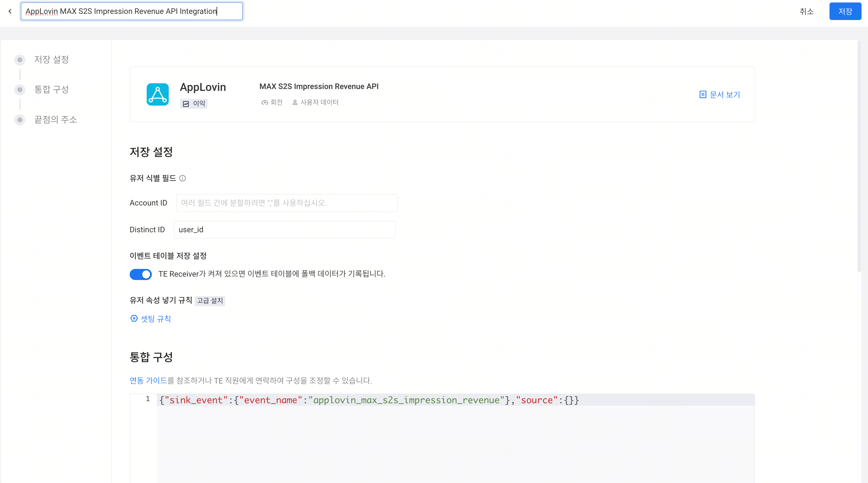This screenshot has width=868, height=483.
Task: Click the 사용자 데이터 person icon
Action: [295, 102]
